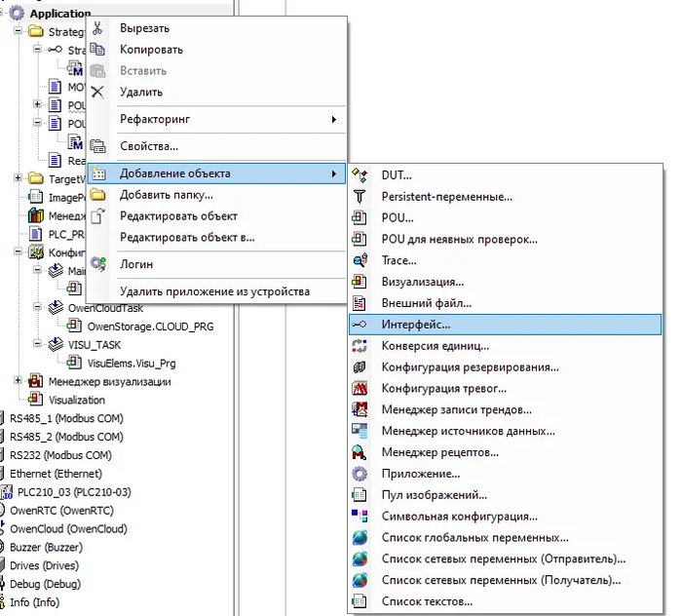The image size is (682, 616).
Task: Click the scissors icon next to Вырезать
Action: (x=97, y=28)
